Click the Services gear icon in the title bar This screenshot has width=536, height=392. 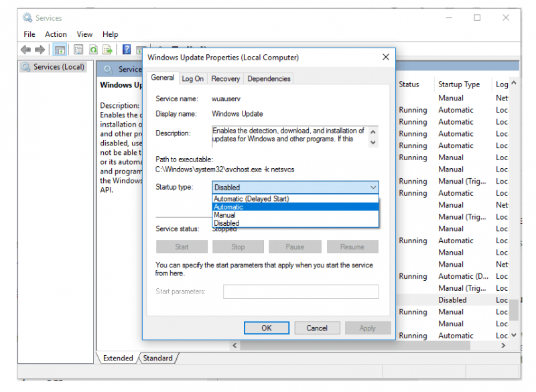(27, 17)
